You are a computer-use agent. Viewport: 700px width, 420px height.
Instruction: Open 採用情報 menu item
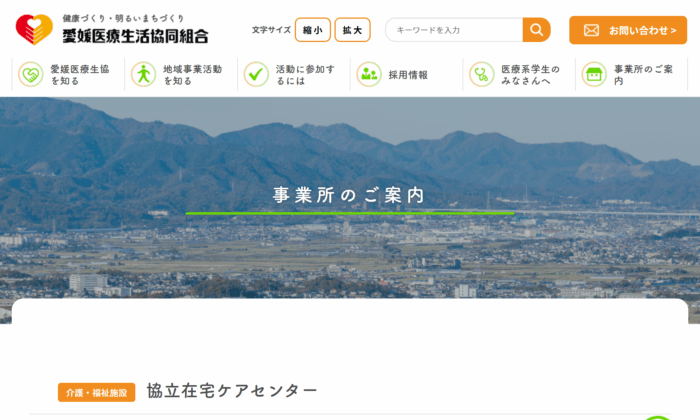coord(406,75)
